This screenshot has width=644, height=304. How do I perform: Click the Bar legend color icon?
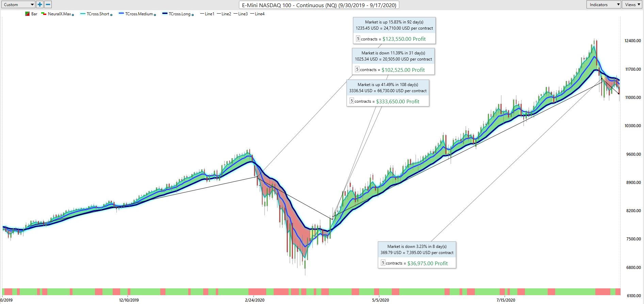pyautogui.click(x=27, y=14)
